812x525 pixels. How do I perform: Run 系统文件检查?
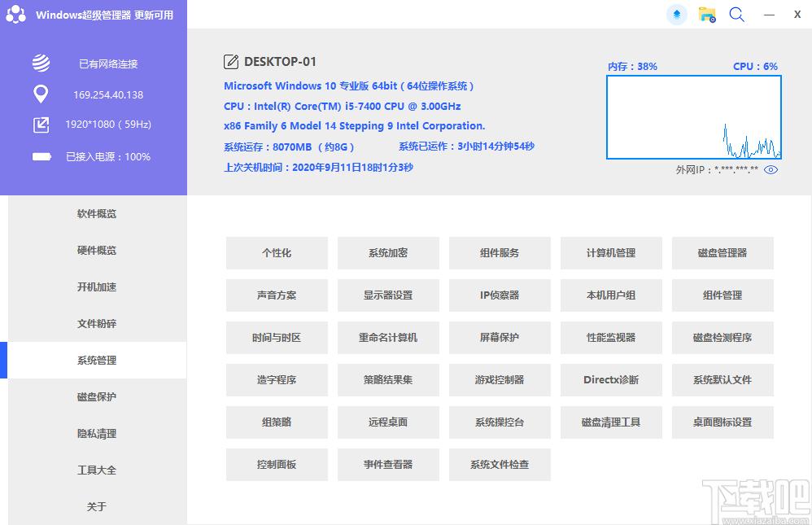point(500,465)
